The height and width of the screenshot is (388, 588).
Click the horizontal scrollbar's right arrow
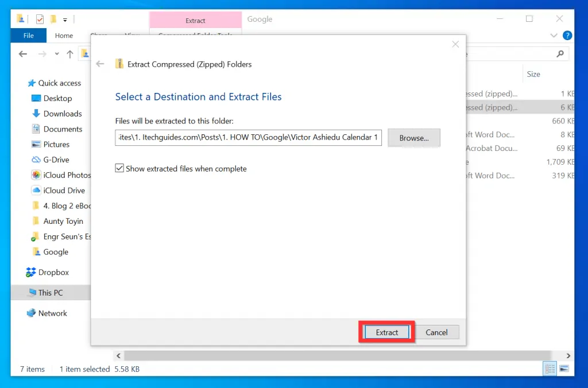[568, 356]
